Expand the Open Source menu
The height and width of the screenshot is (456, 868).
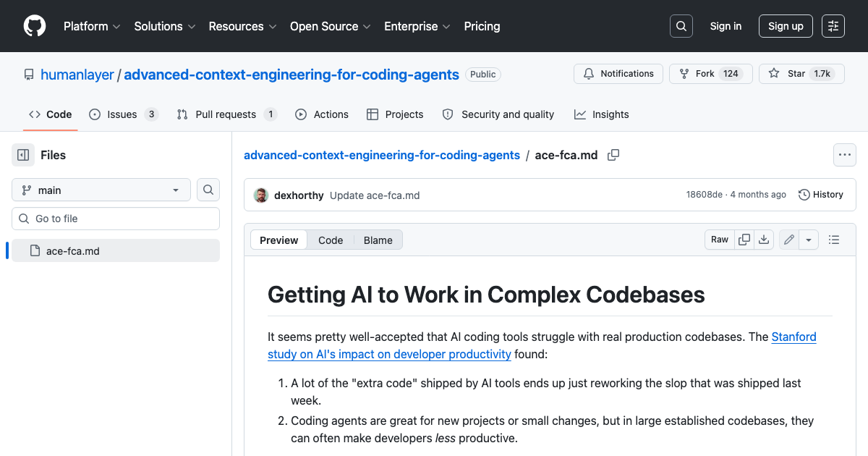tap(331, 26)
